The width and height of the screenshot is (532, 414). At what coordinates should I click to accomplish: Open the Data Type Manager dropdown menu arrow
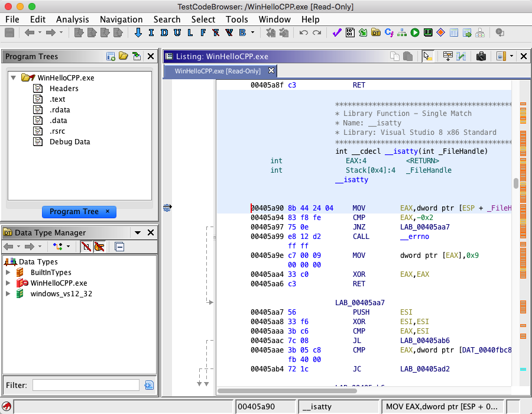point(138,232)
